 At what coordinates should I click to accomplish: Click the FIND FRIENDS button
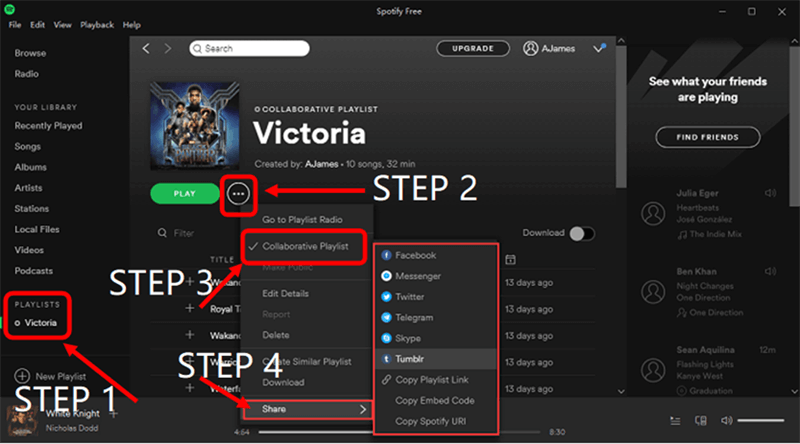tap(707, 137)
